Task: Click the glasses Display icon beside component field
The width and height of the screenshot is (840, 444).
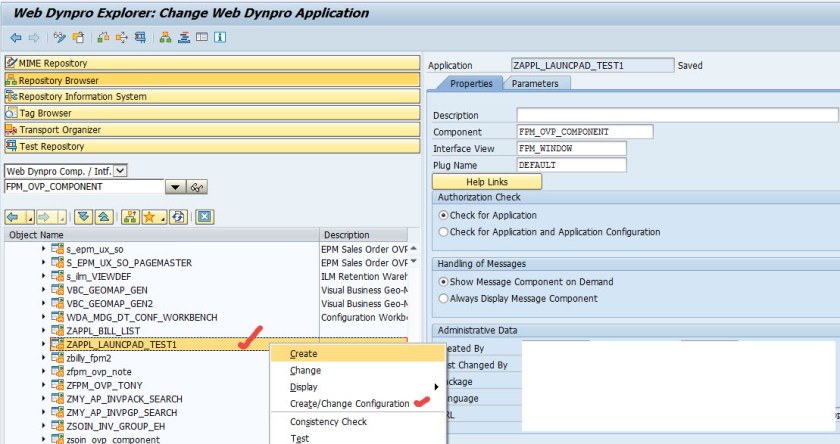Action: (x=197, y=187)
